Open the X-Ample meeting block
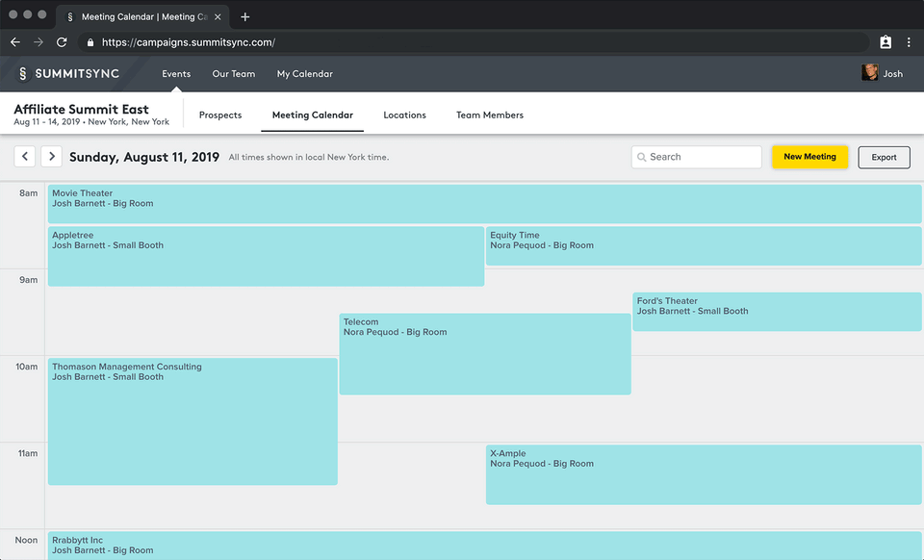The width and height of the screenshot is (924, 560). (704, 474)
